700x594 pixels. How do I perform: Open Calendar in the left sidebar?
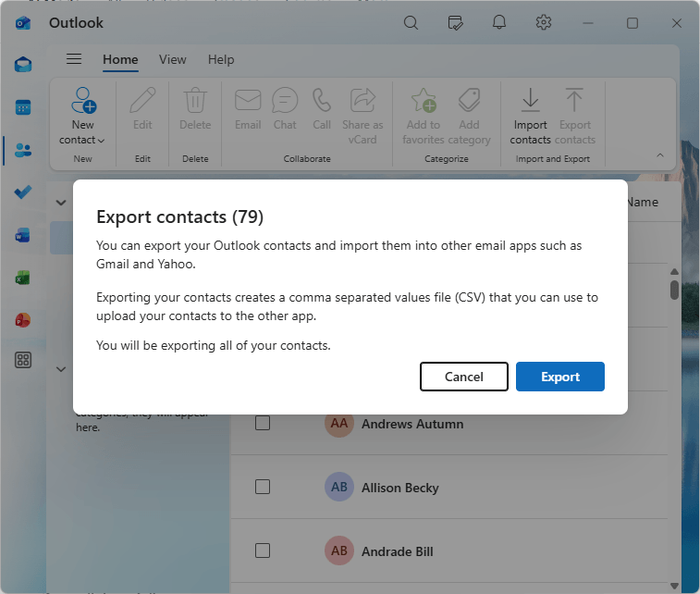pos(23,107)
